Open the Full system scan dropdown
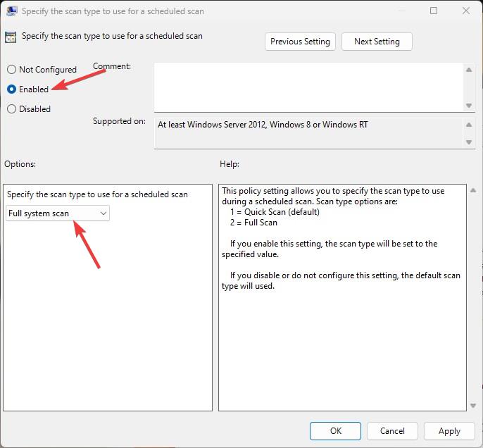Screen dimensions: 483x448 click(x=58, y=213)
